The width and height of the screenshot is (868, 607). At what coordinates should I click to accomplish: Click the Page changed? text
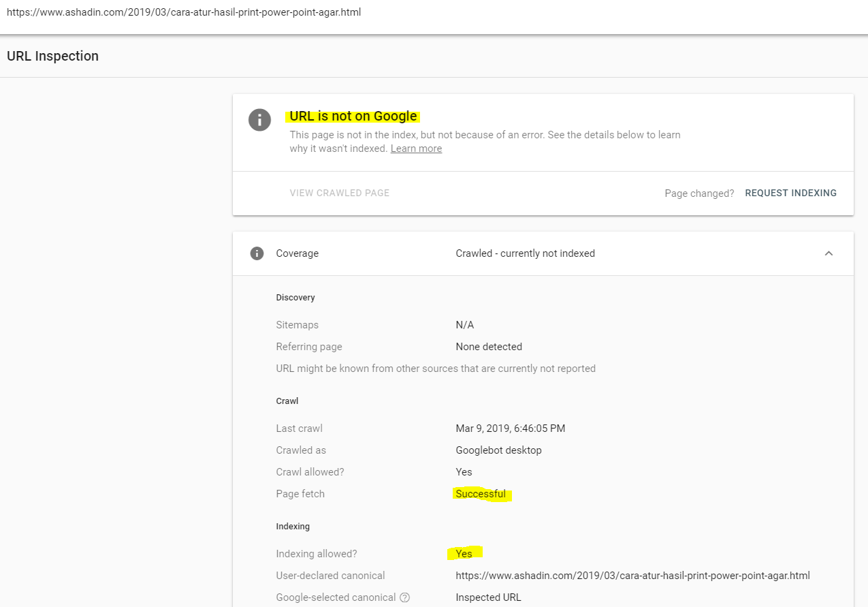pyautogui.click(x=699, y=193)
